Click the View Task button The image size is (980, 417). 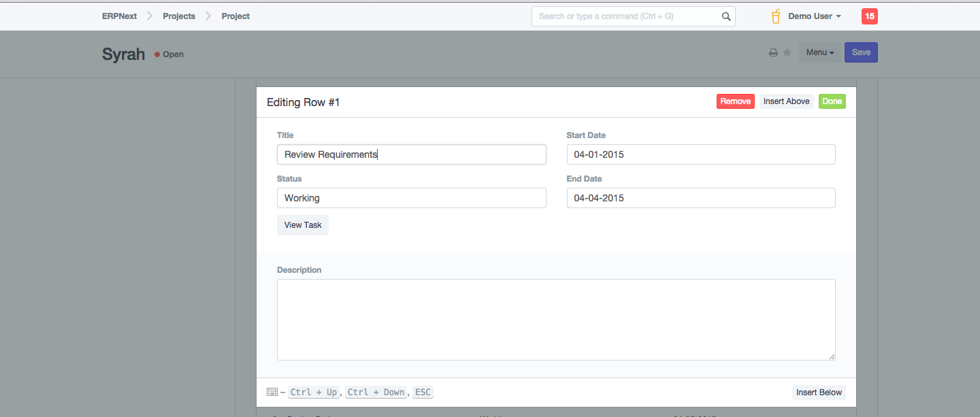[x=303, y=225]
